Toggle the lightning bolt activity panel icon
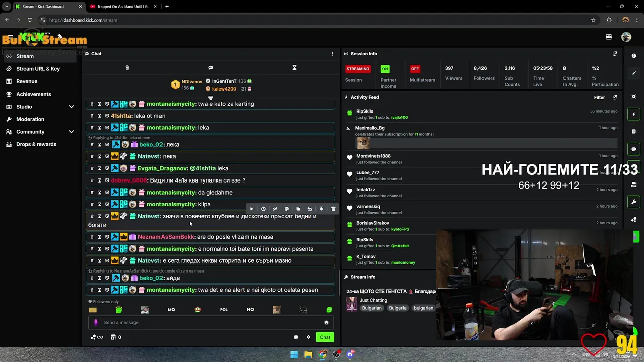Viewport: 644px width, 362px height. pos(634,114)
